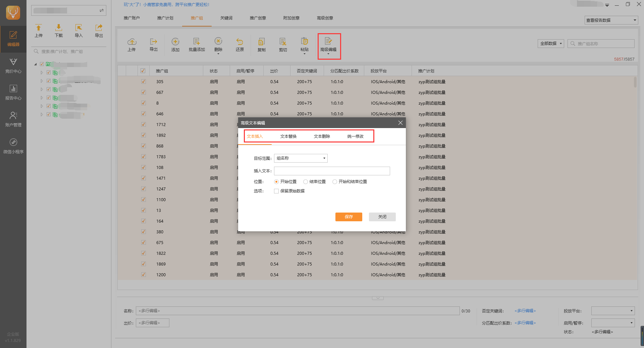The image size is (644, 348).
Task: Collapse the bottom detail panel chevron
Action: tap(378, 298)
